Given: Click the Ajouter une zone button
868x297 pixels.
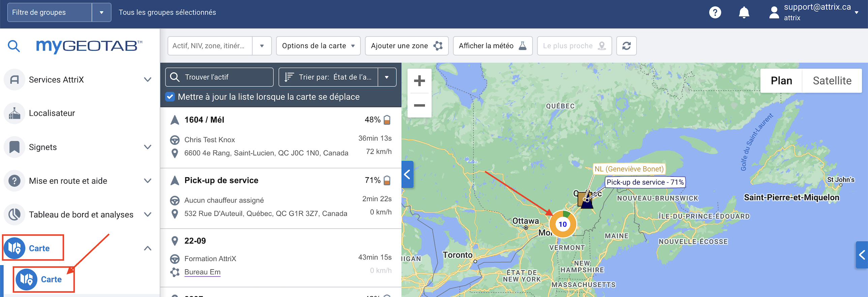Looking at the screenshot, I should (x=406, y=46).
